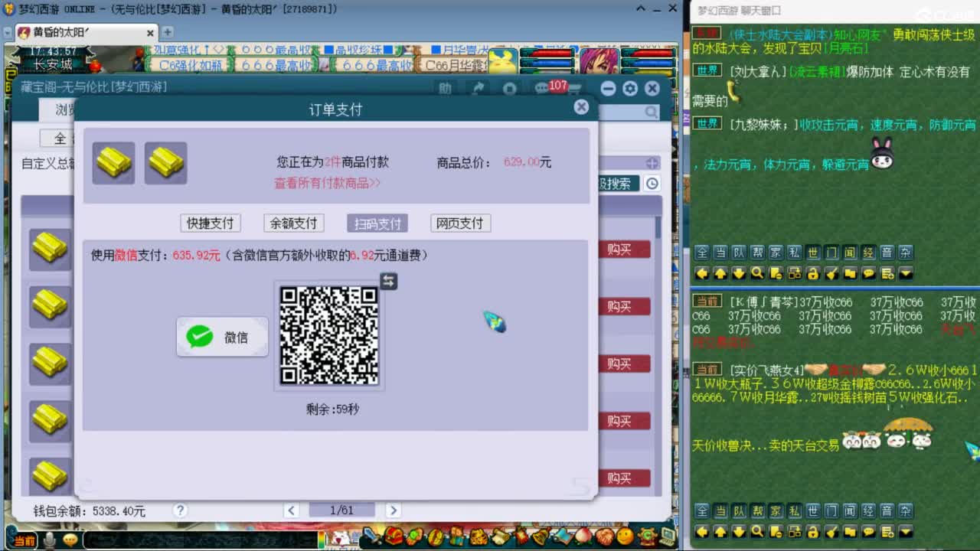Toggle 经 channel in world-chat pane
The height and width of the screenshot is (551, 980).
868,253
